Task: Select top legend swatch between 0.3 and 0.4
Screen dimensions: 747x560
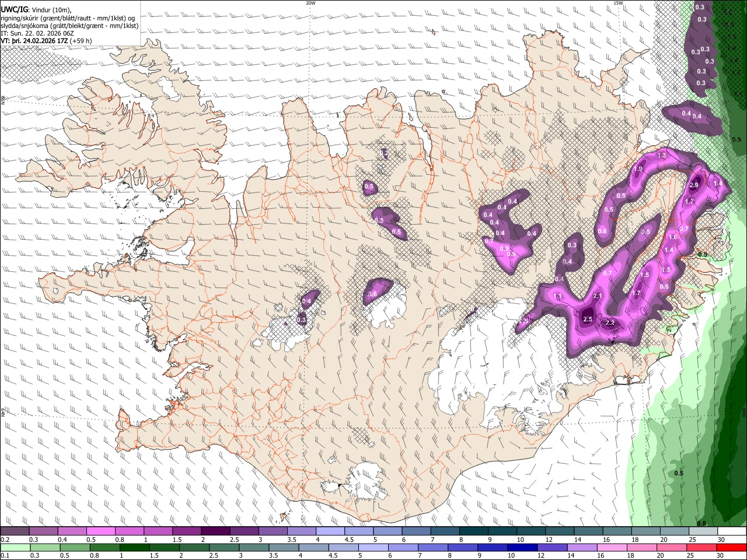Action: pos(43,531)
